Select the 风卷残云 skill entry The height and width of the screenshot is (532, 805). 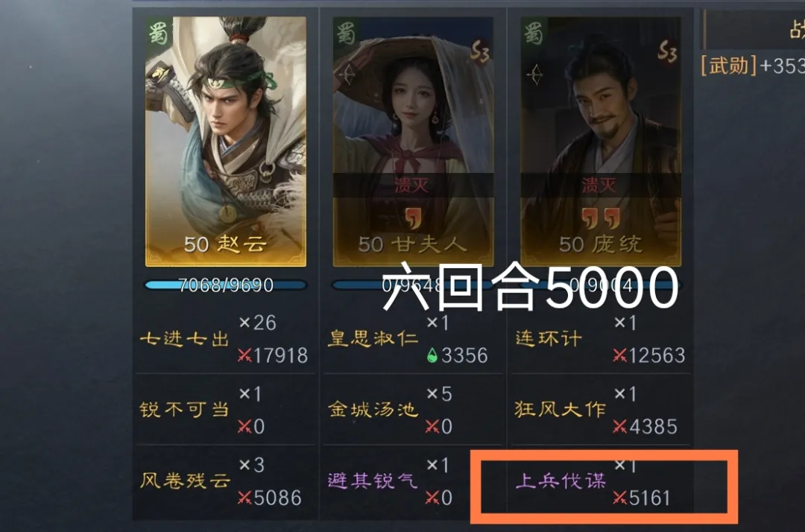226,481
